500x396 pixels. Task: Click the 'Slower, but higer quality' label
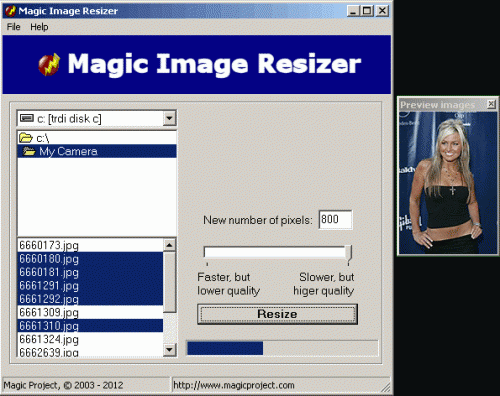(324, 284)
